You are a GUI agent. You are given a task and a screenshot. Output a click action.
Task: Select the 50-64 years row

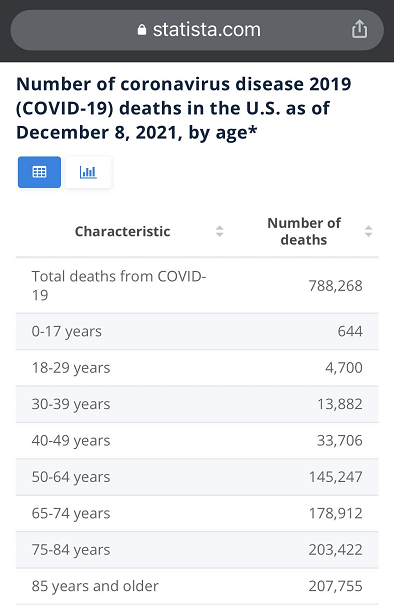197,477
